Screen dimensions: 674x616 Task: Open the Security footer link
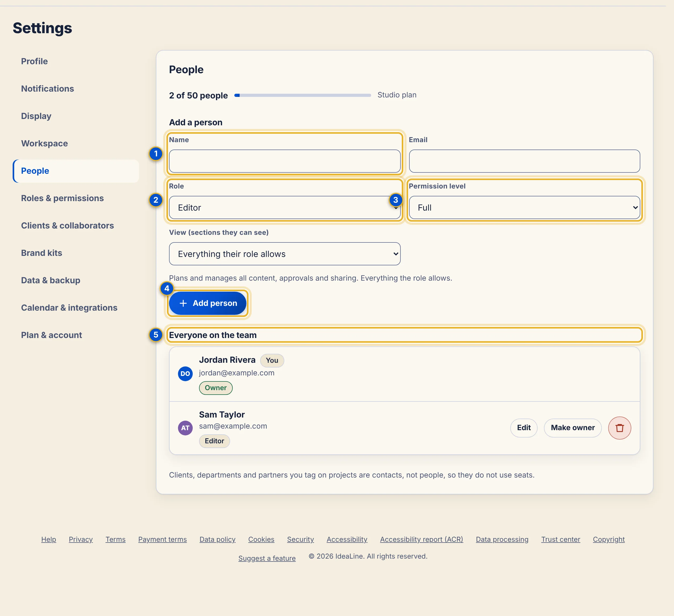pos(300,539)
